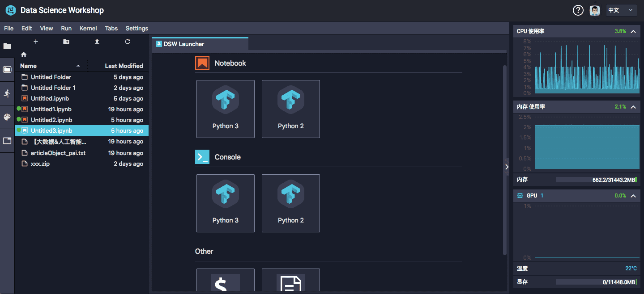Click the 内存 usage progress bar
644x294 pixels.
pos(597,180)
